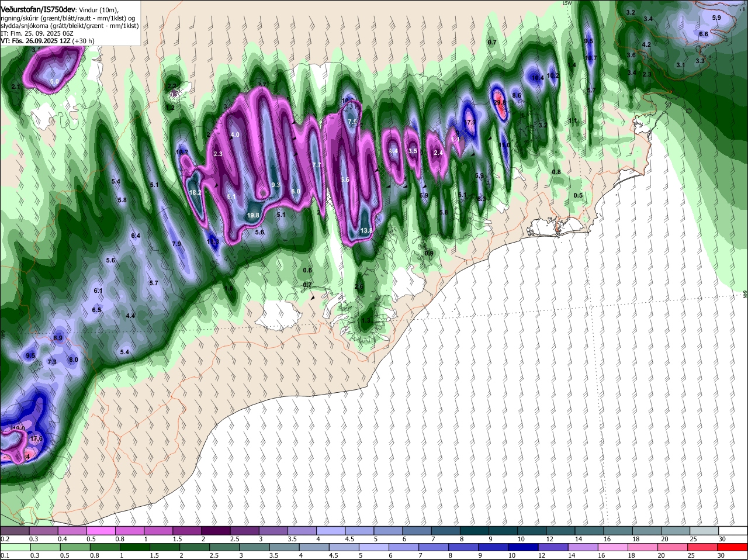Click the 3.5 value in purple snow cell
This screenshot has height=560, width=748.
(413, 151)
